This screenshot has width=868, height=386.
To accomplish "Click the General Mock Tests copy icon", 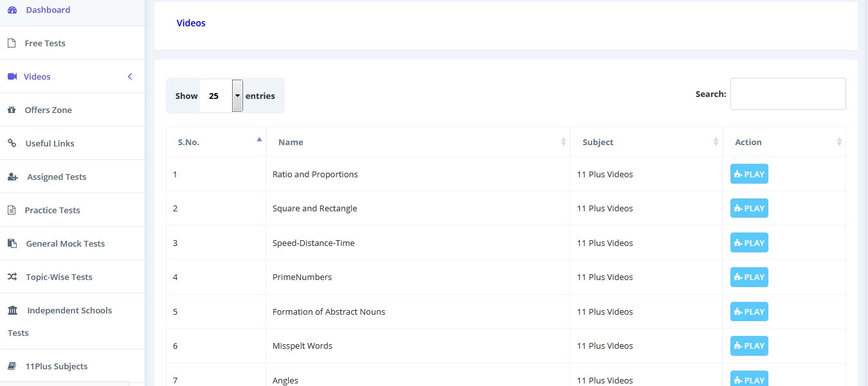I will pos(12,243).
